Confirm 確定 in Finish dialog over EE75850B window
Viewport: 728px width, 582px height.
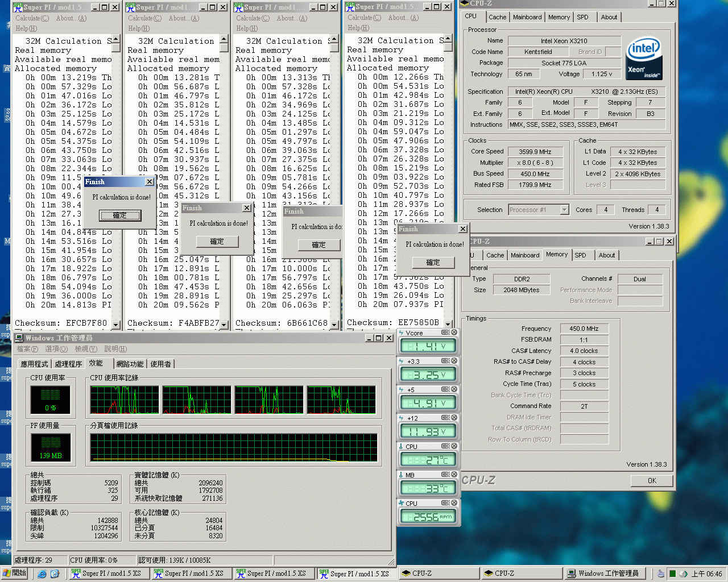click(x=433, y=263)
